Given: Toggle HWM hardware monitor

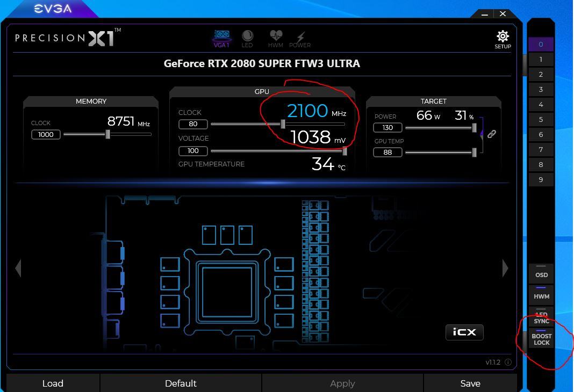Looking at the screenshot, I should pos(541,296).
